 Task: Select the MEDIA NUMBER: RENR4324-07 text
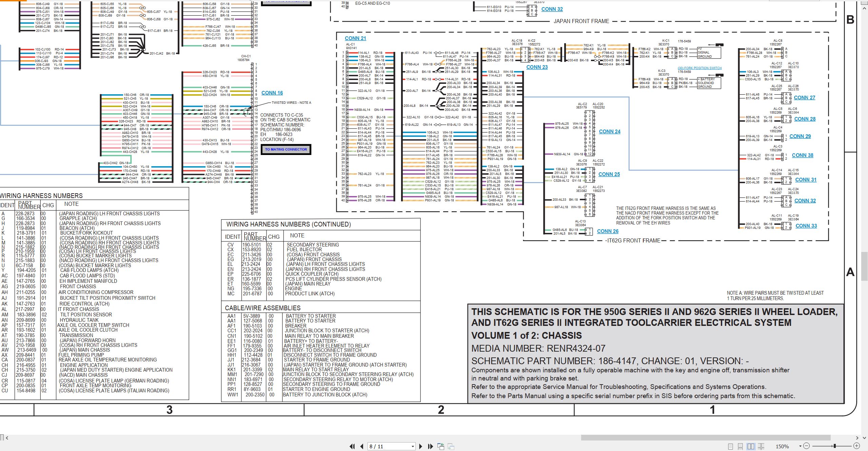(538, 349)
